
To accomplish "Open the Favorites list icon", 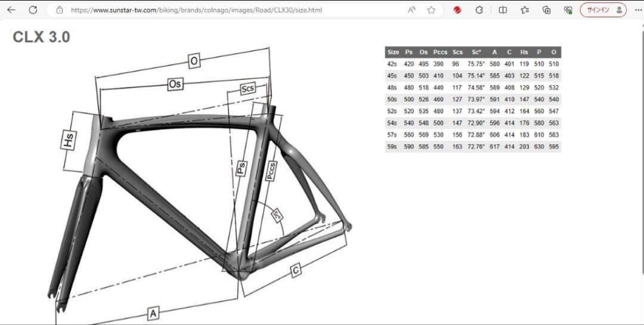I will 525,10.
